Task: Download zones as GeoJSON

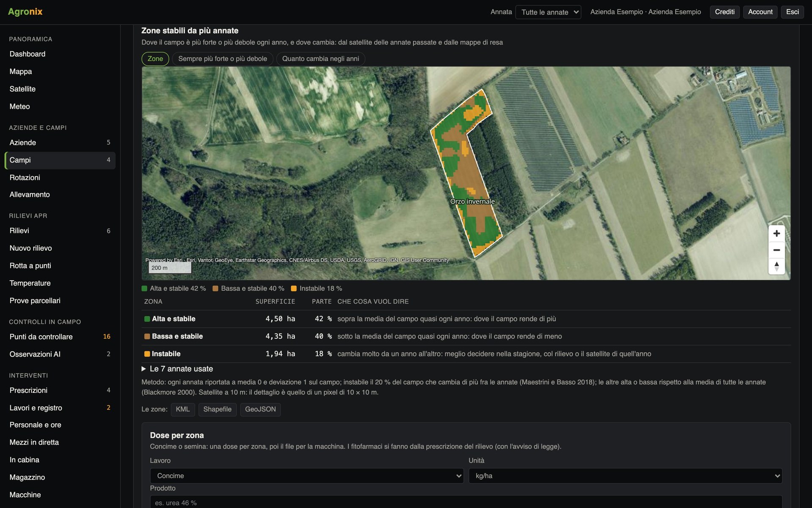Action: tap(260, 409)
